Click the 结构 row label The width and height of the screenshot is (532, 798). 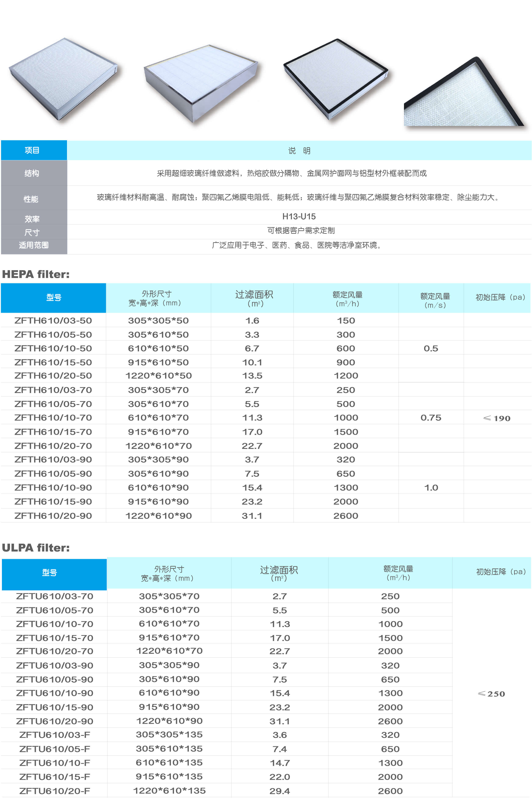pyautogui.click(x=32, y=173)
